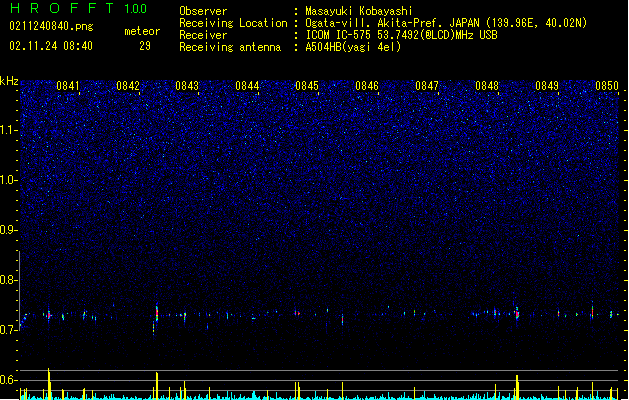The height and width of the screenshot is (400, 629).
Task: Click the 0845 time marker
Action: point(307,86)
